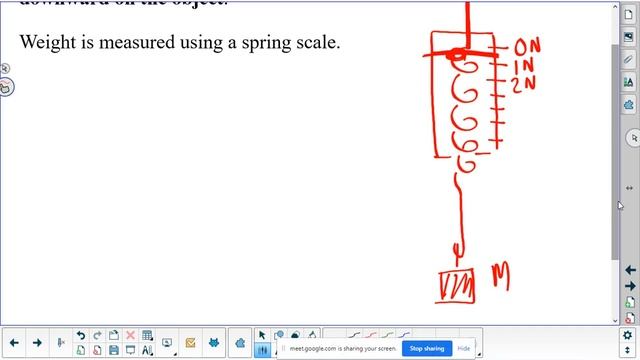Add a new page with the green page icon in the bottom toolbar
The height and width of the screenshot is (360, 640).
81,350
